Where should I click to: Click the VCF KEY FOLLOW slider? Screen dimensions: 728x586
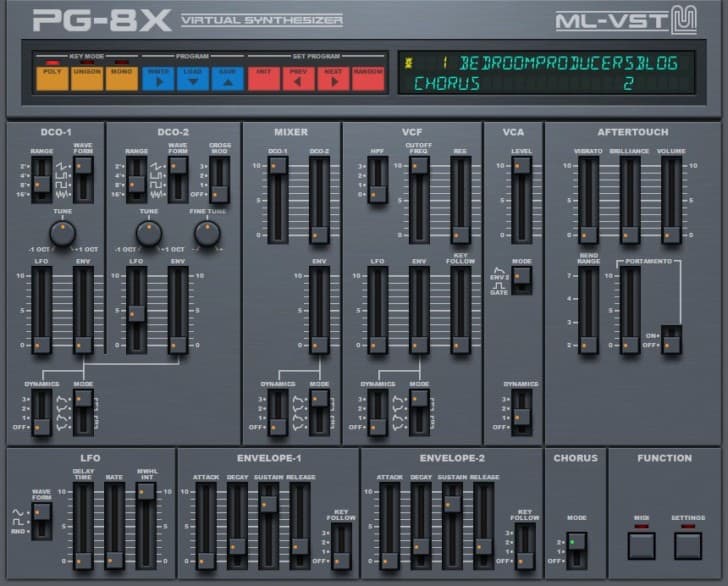(x=461, y=310)
